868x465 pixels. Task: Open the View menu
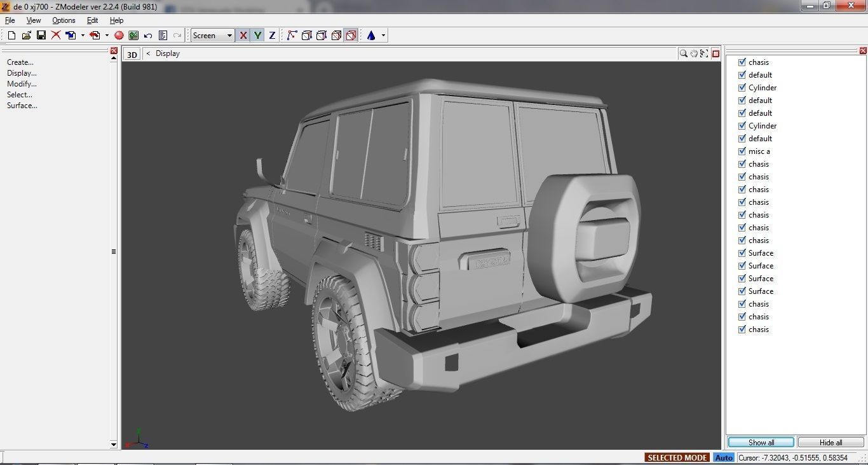33,20
